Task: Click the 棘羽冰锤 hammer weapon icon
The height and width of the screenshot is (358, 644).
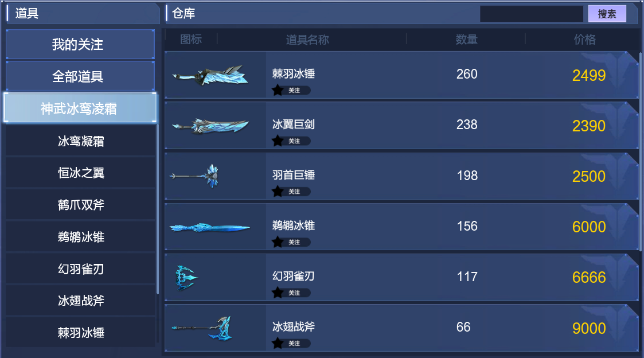Action: [x=210, y=76]
